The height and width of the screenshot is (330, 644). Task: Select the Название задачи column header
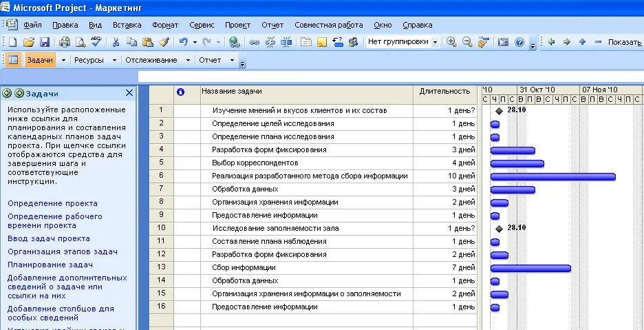307,94
